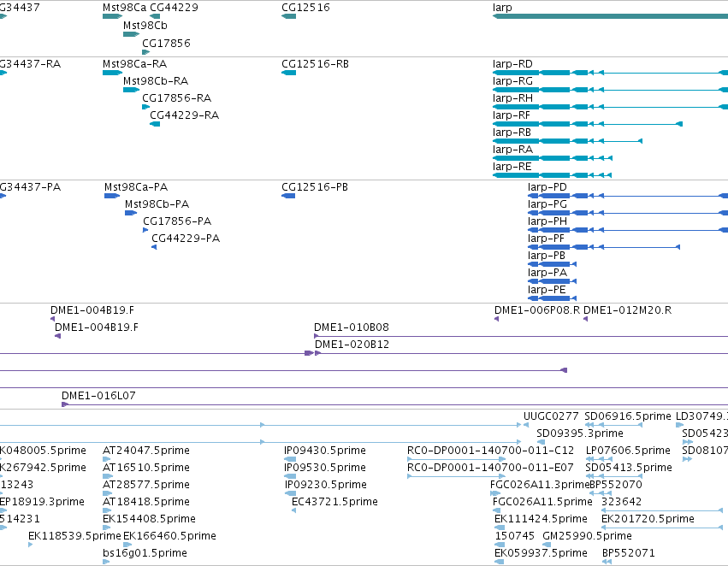Click the RC0-DP0001-140700-011-C12 label
The width and height of the screenshot is (728, 566).
(490, 451)
